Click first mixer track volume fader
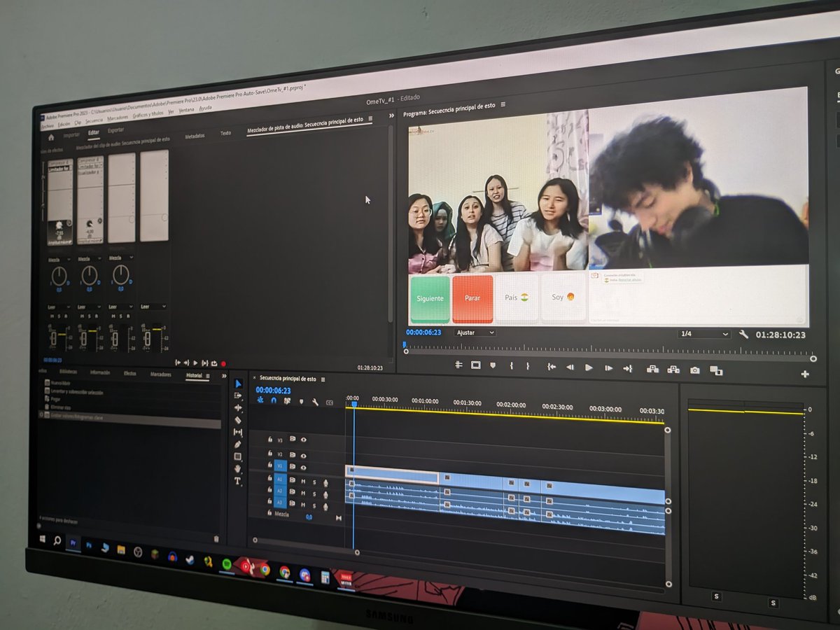Viewport: 840px width, 630px height. tap(54, 339)
